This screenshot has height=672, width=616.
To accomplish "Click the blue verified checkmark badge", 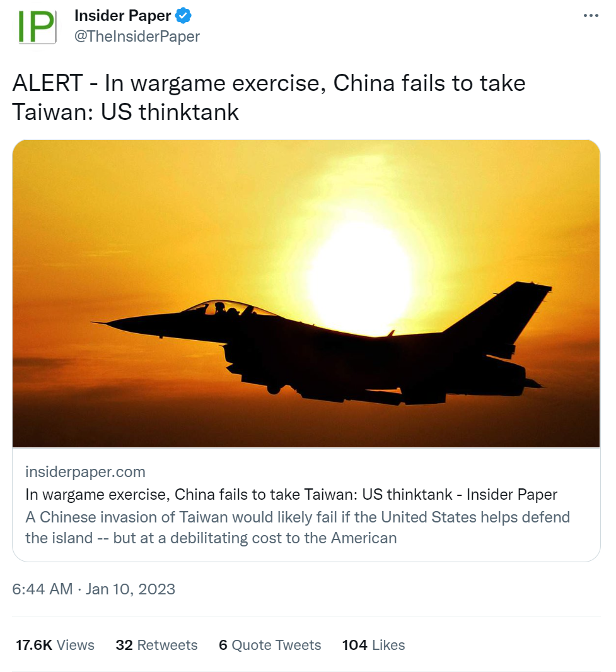I will (x=183, y=16).
